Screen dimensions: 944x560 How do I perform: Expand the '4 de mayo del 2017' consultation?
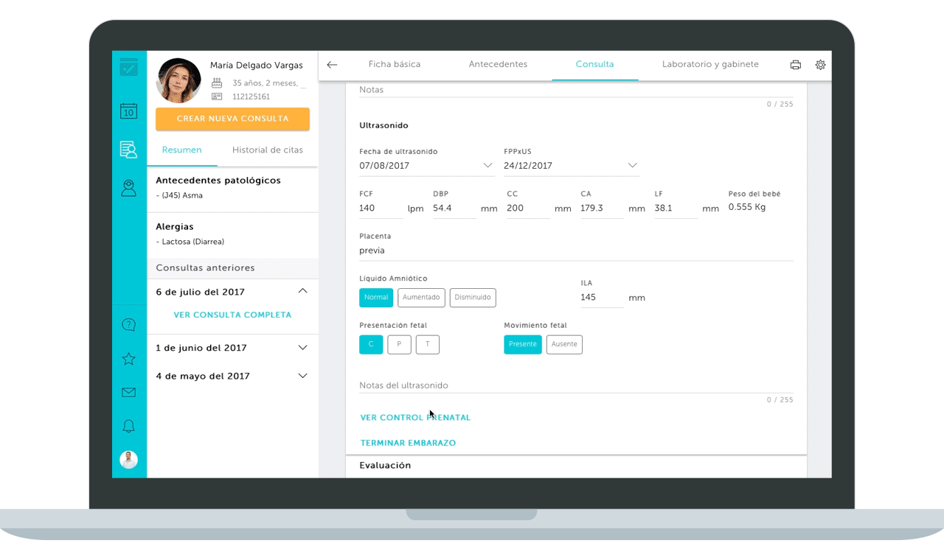click(302, 376)
